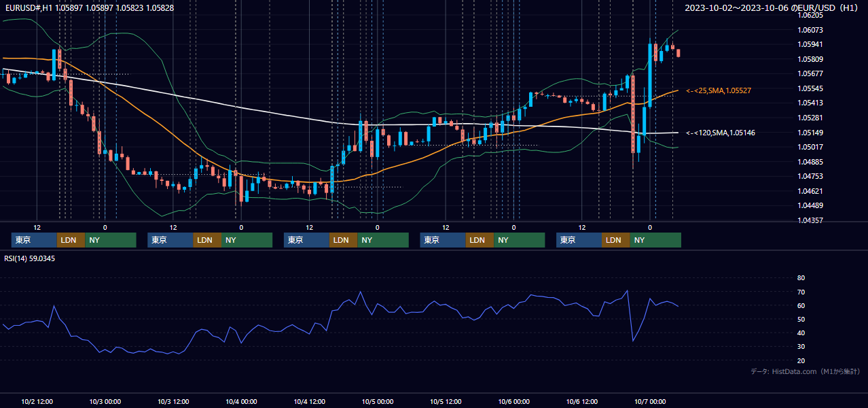Click price axis label 1.05413
This screenshot has height=408, width=868.
coord(810,103)
